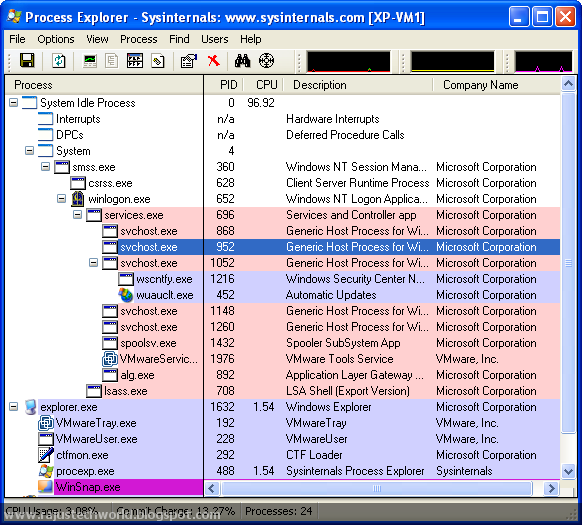Click the vertical scrollbar up arrow

[x=568, y=84]
